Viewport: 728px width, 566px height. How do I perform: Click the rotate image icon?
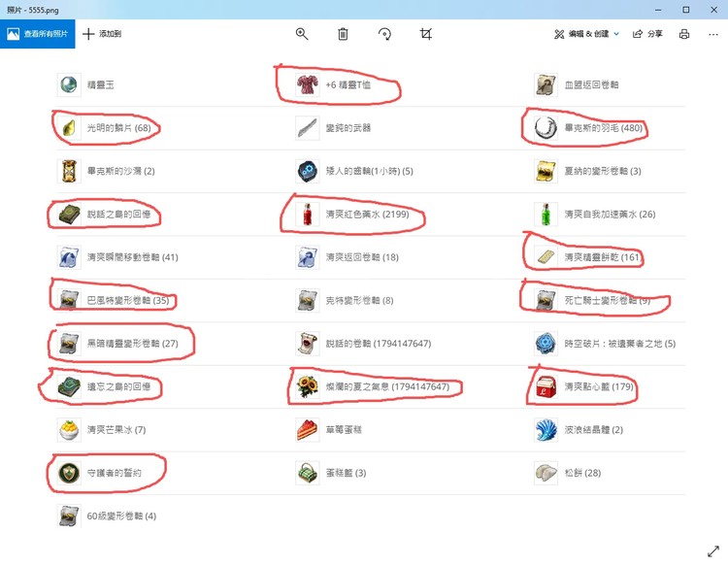pos(384,34)
